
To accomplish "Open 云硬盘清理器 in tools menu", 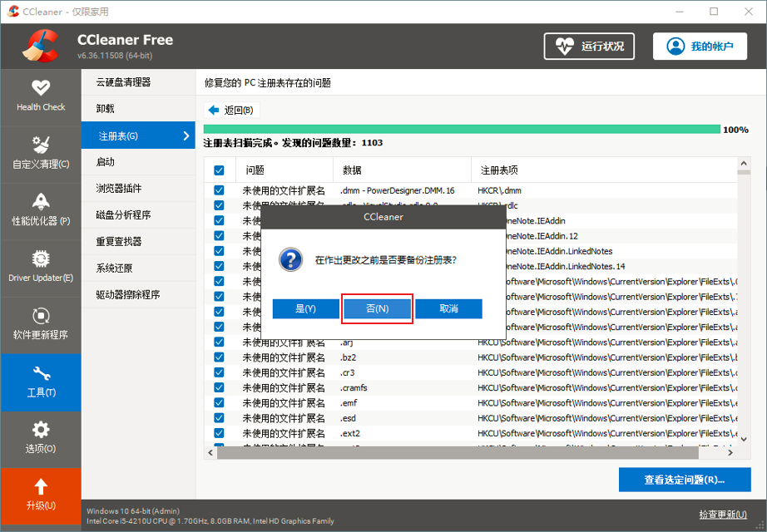I will 138,82.
